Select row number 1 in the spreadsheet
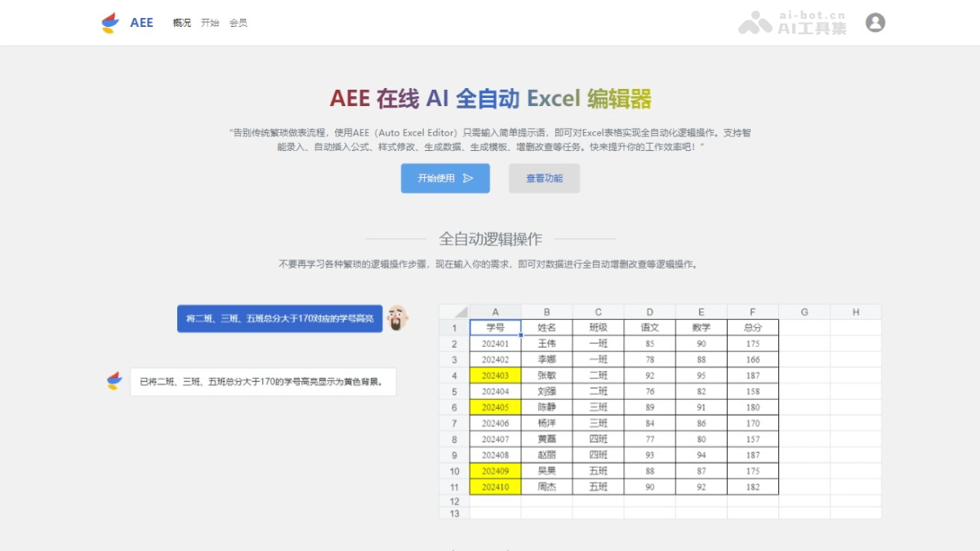Image resolution: width=980 pixels, height=551 pixels. [x=454, y=327]
